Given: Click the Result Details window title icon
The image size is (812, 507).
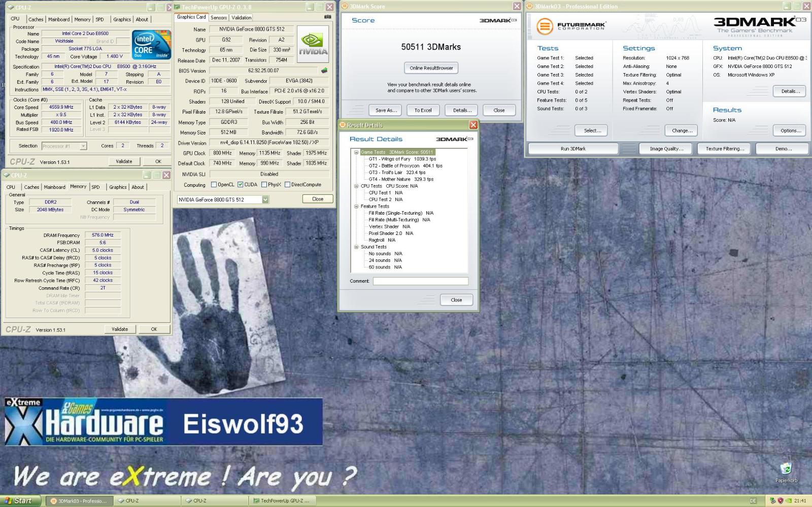Looking at the screenshot, I should tap(343, 125).
